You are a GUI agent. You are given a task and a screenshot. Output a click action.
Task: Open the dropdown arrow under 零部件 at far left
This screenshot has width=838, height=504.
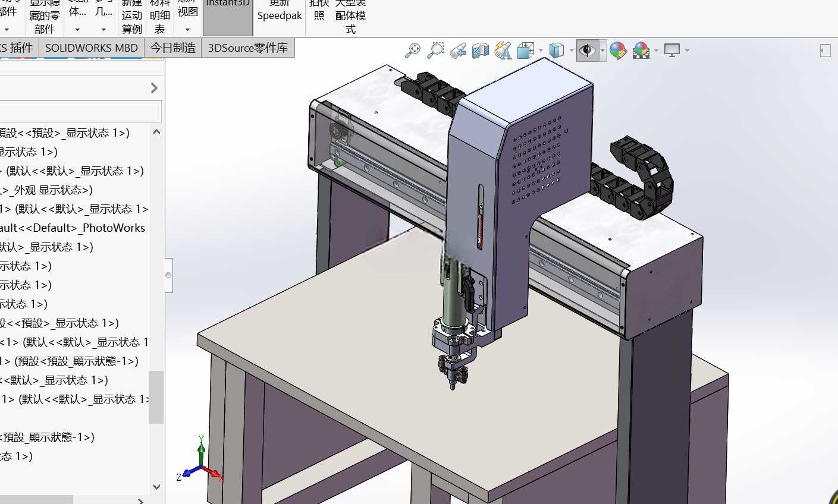7,29
